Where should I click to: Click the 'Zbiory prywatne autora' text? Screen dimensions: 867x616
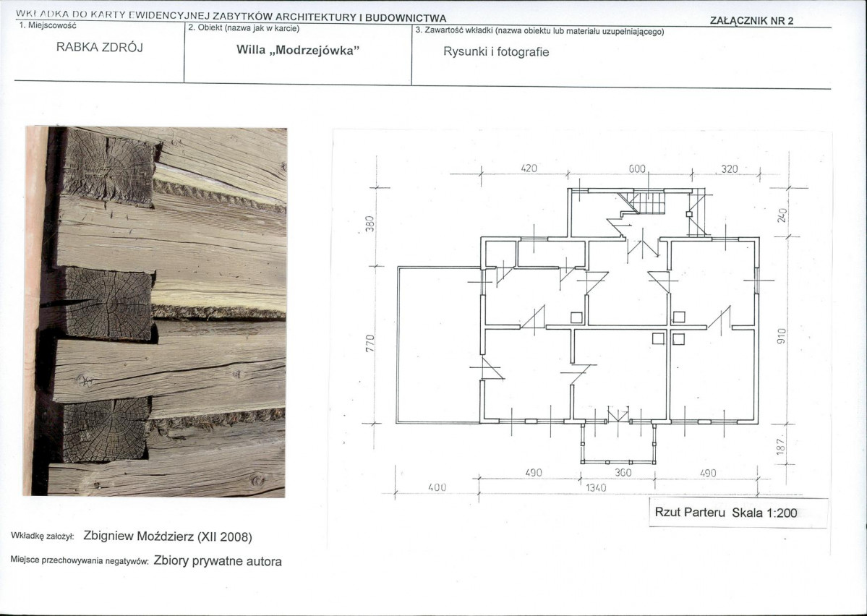point(218,561)
